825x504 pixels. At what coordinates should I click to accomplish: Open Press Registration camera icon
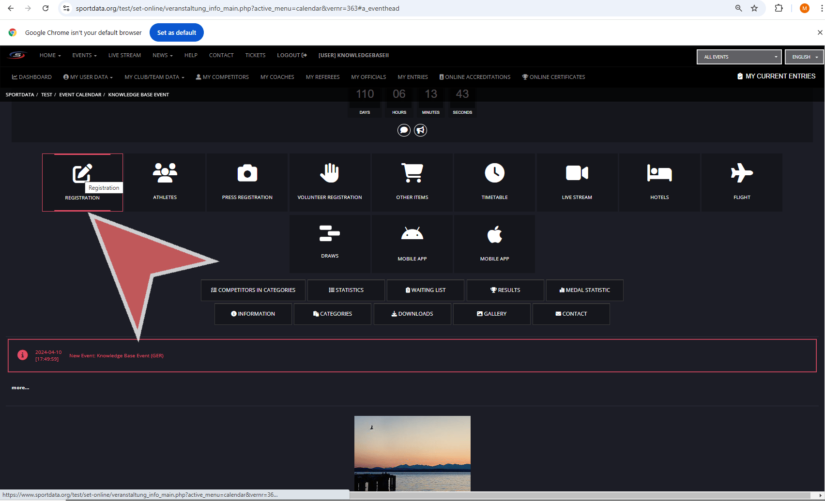(x=247, y=173)
